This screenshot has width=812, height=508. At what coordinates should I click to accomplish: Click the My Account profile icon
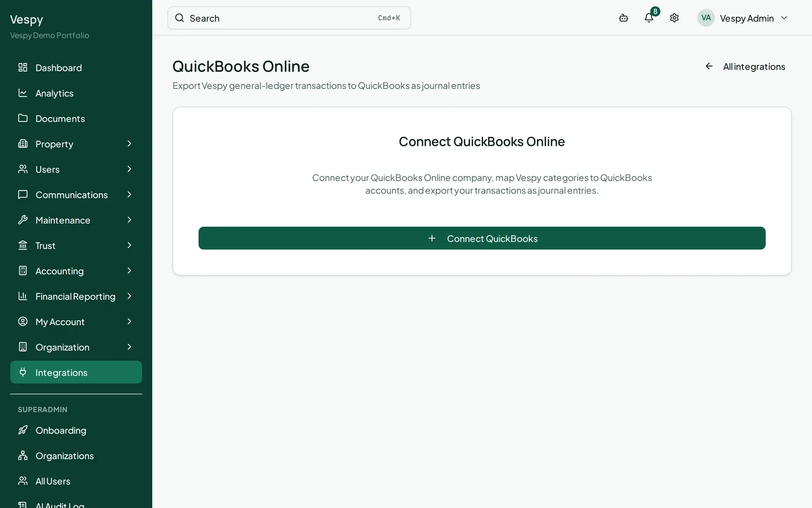(23, 322)
